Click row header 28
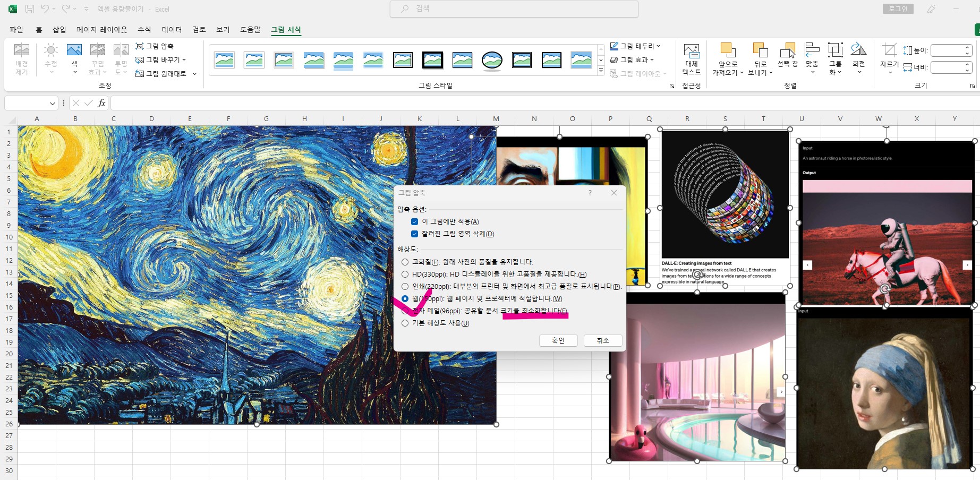Screen dimensions: 980x480 coord(9,447)
